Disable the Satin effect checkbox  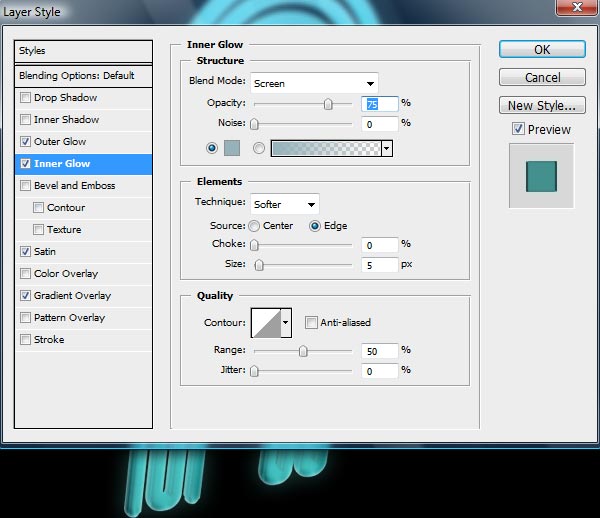pos(25,251)
